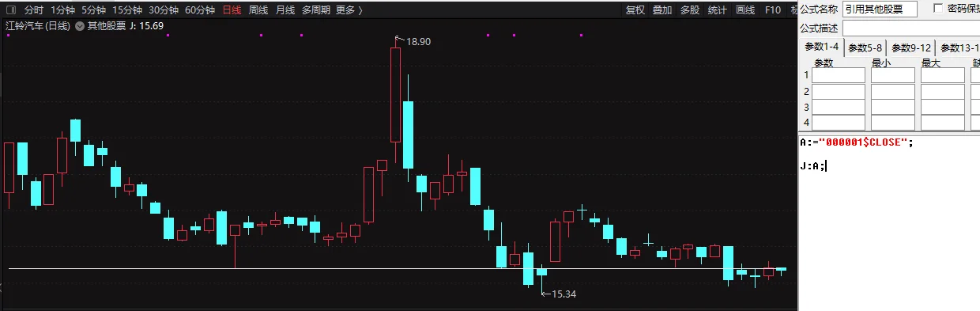Expand the 更多 periods menu
The height and width of the screenshot is (311, 980).
coord(349,10)
